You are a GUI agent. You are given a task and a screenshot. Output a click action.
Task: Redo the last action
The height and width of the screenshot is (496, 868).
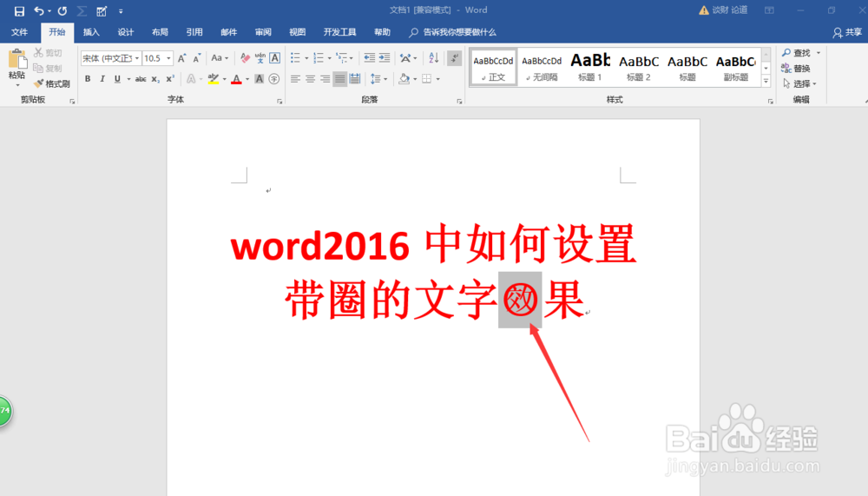62,10
